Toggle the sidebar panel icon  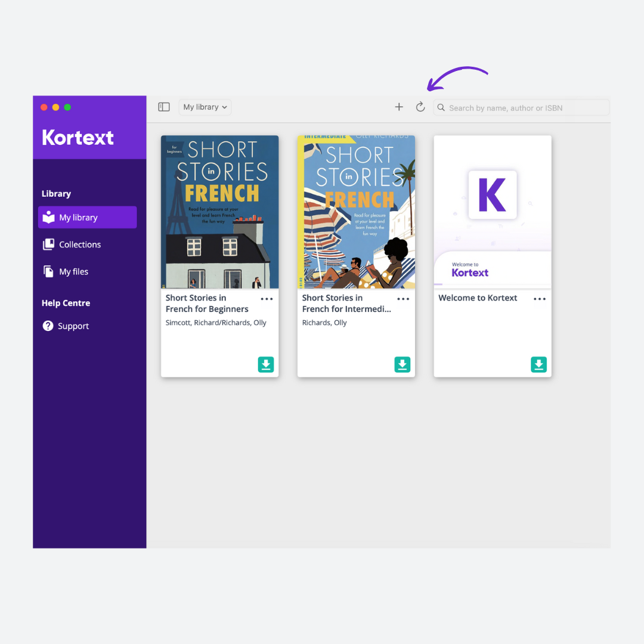[164, 107]
